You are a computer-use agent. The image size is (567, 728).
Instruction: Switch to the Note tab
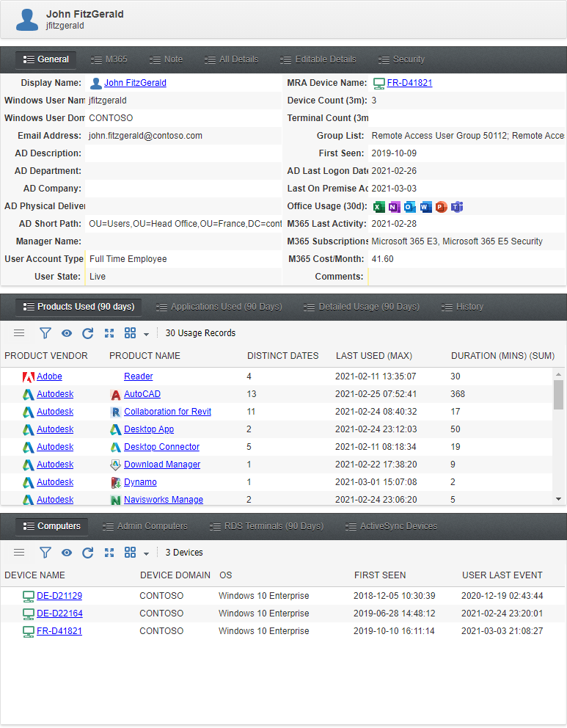166,59
